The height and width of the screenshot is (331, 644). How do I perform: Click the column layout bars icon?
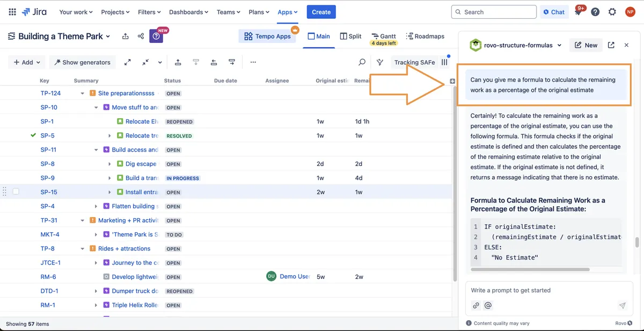(444, 62)
